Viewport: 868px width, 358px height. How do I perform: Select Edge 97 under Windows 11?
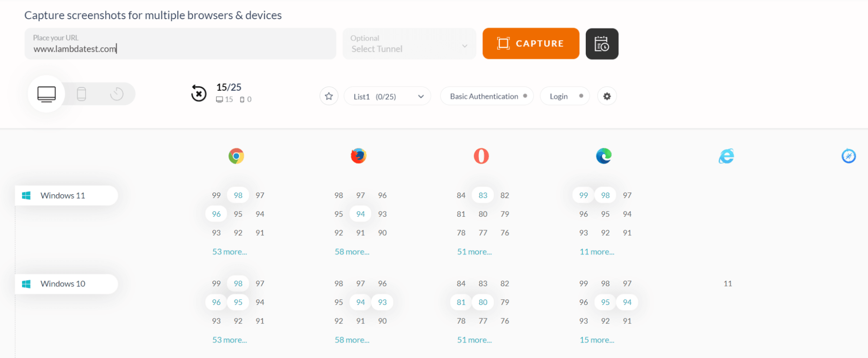pyautogui.click(x=627, y=195)
